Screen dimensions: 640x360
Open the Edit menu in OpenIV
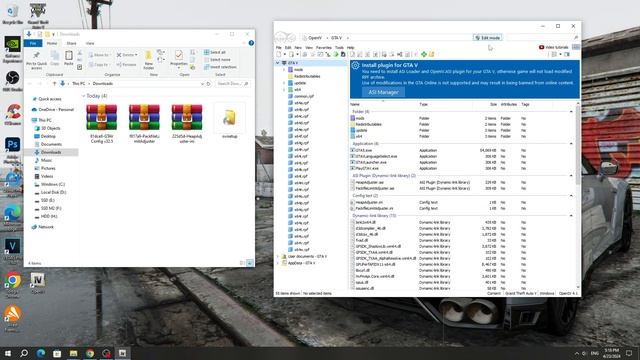tap(288, 48)
